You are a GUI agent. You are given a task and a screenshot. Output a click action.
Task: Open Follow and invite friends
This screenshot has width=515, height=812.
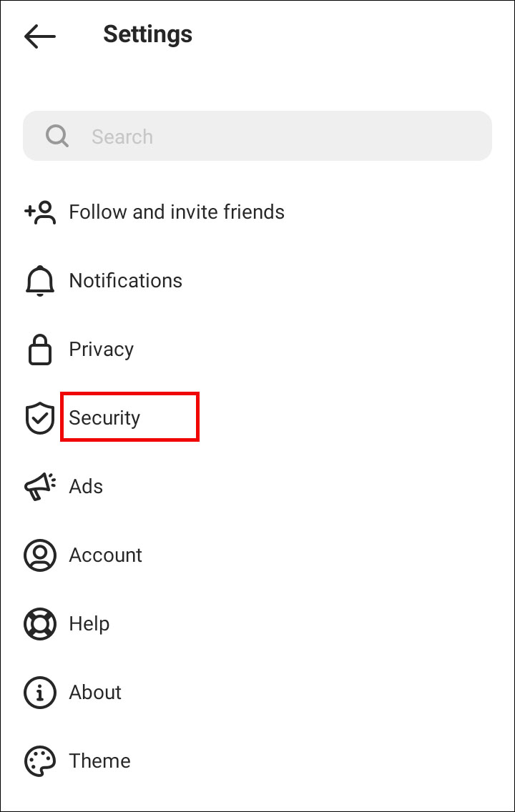pyautogui.click(x=177, y=212)
